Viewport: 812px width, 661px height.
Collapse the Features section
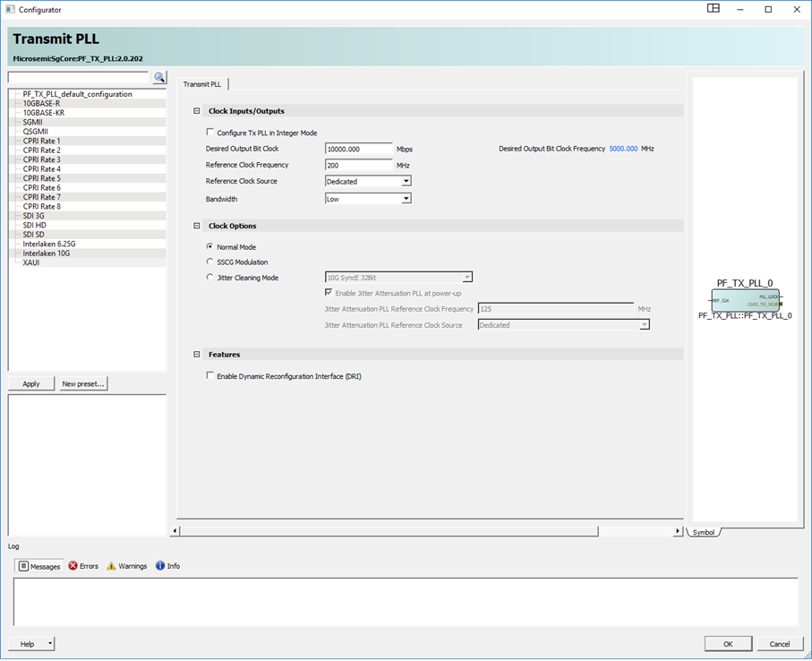197,355
